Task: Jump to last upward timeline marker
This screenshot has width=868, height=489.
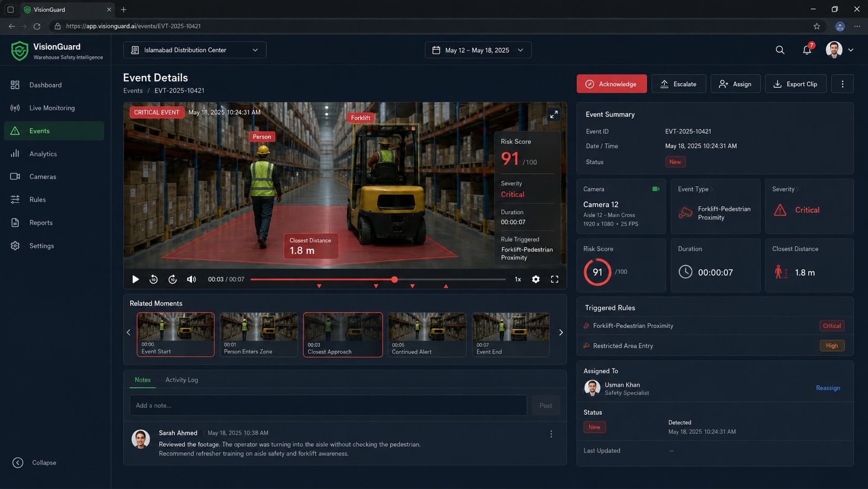Action: tap(446, 286)
